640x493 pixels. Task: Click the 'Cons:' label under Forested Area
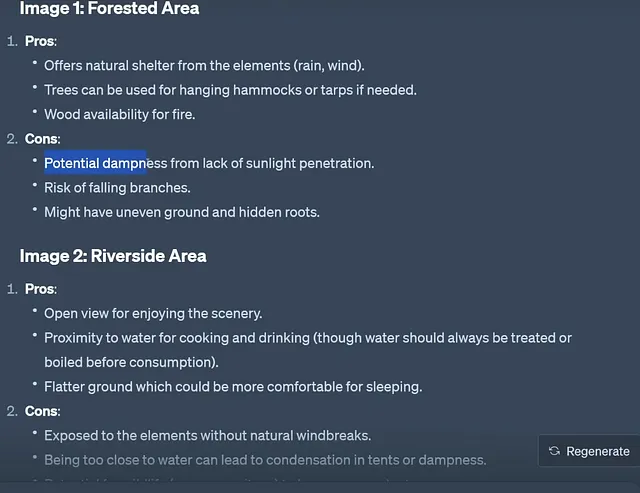click(42, 139)
